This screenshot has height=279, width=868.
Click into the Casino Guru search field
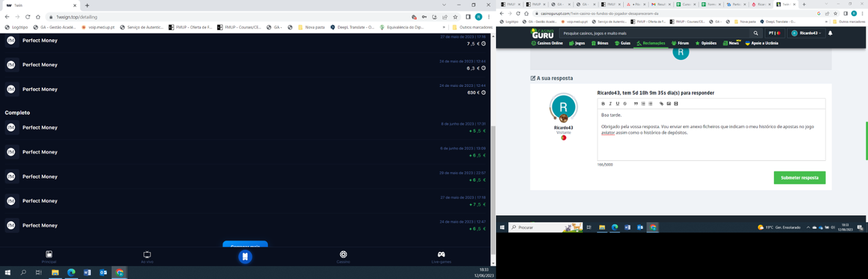654,34
